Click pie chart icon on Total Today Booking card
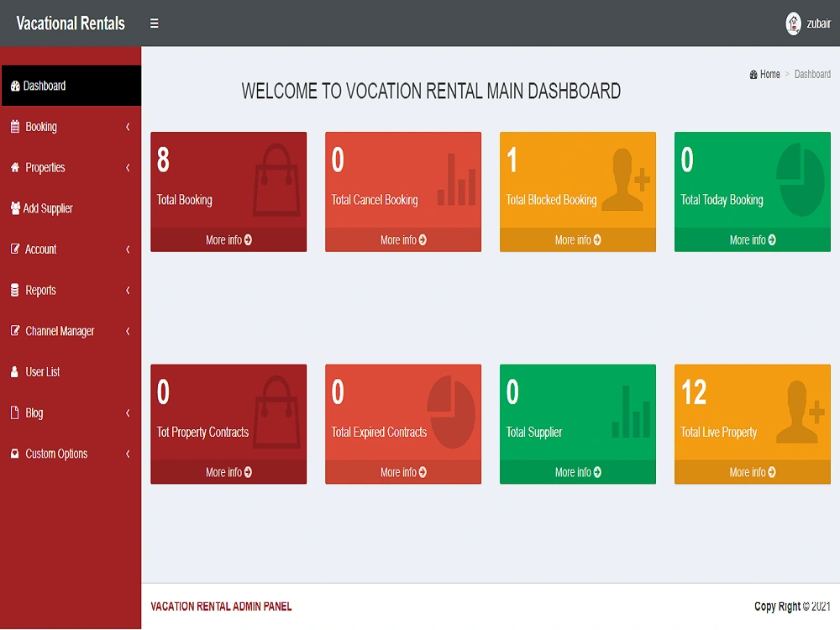This screenshot has width=840, height=630. [801, 180]
